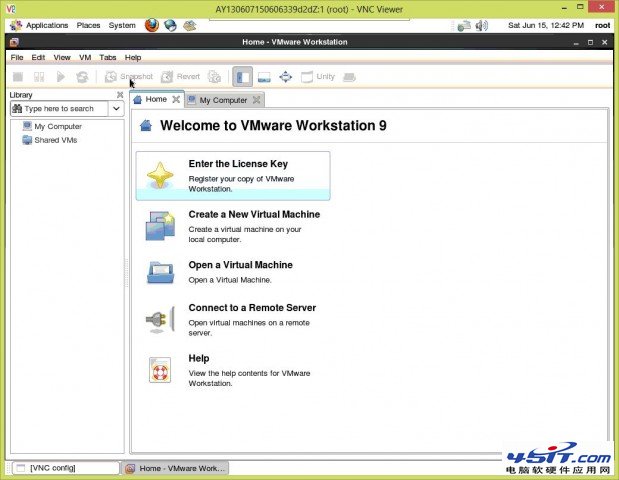
Task: Open the VM menu
Action: click(85, 58)
